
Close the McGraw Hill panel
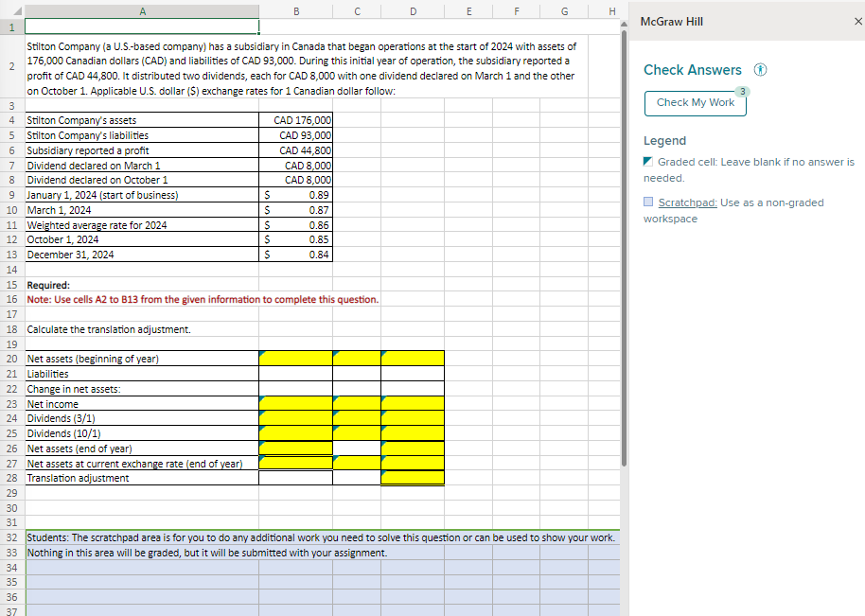[x=857, y=22]
